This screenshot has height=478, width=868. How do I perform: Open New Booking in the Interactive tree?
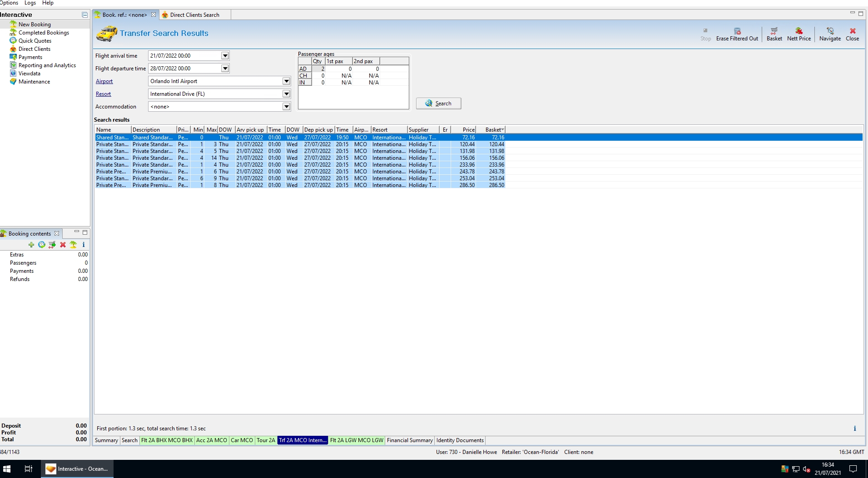point(35,25)
